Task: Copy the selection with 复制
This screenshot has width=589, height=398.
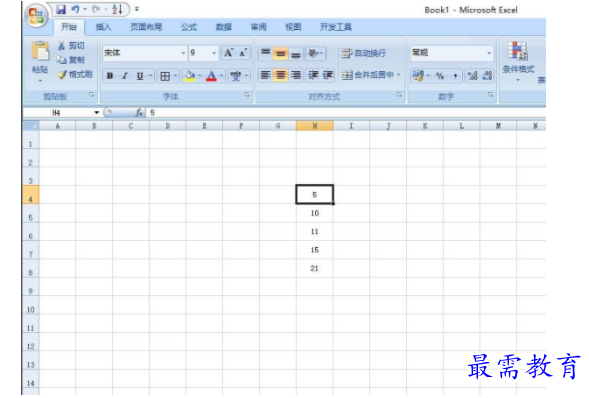Action: [x=71, y=60]
